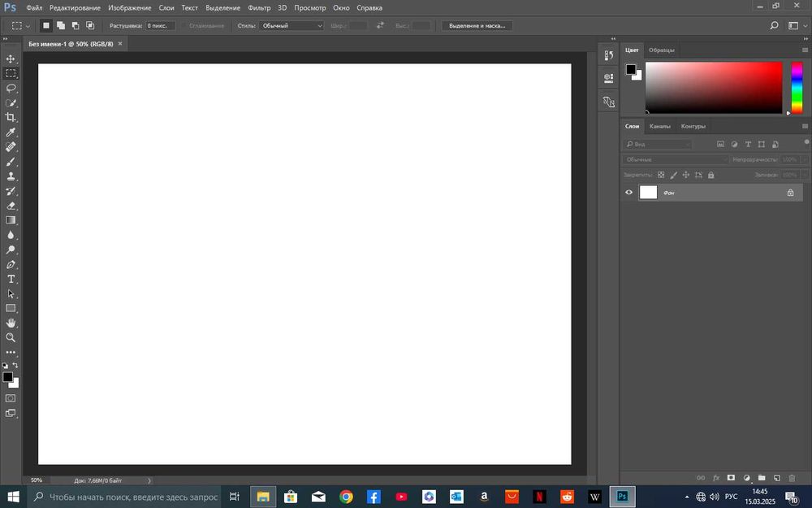Create a new layer with panel icon
812x508 pixels.
click(x=776, y=478)
